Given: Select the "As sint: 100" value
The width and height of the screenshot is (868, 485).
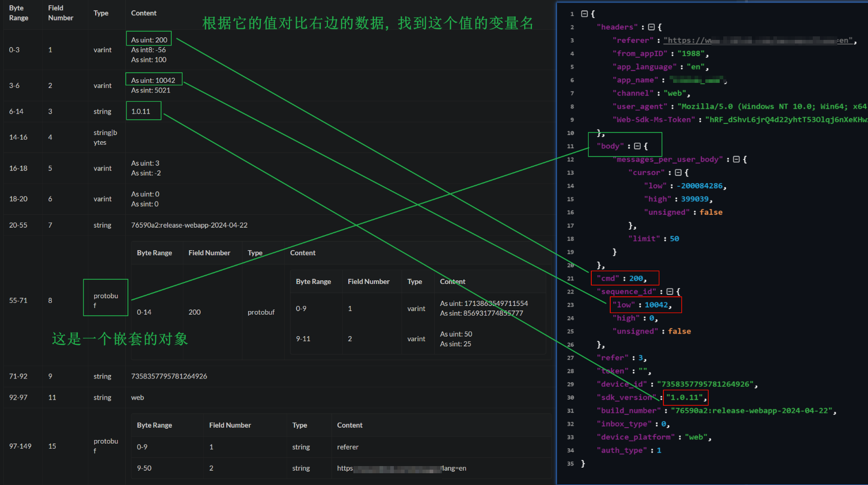Looking at the screenshot, I should pyautogui.click(x=149, y=60).
